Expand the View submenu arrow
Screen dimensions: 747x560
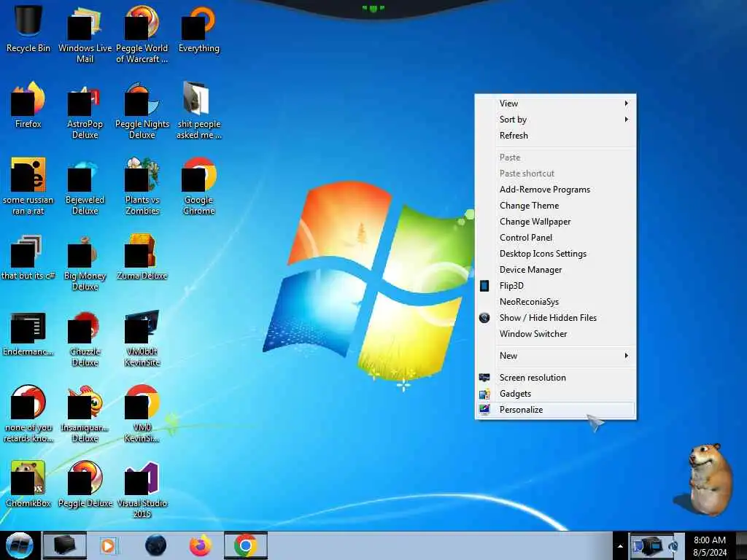tap(626, 104)
